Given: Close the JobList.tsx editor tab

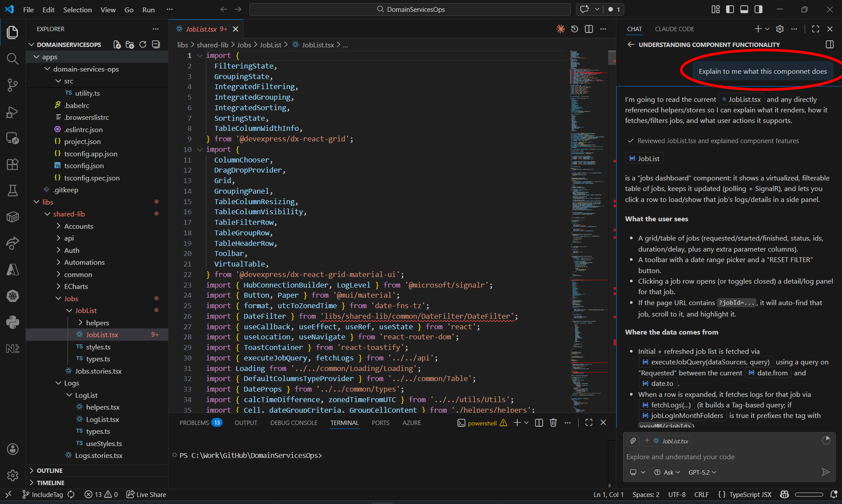Looking at the screenshot, I should (x=236, y=29).
